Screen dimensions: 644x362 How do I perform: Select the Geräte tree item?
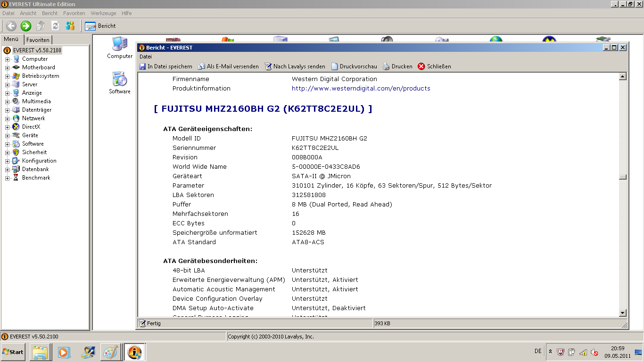pyautogui.click(x=30, y=135)
